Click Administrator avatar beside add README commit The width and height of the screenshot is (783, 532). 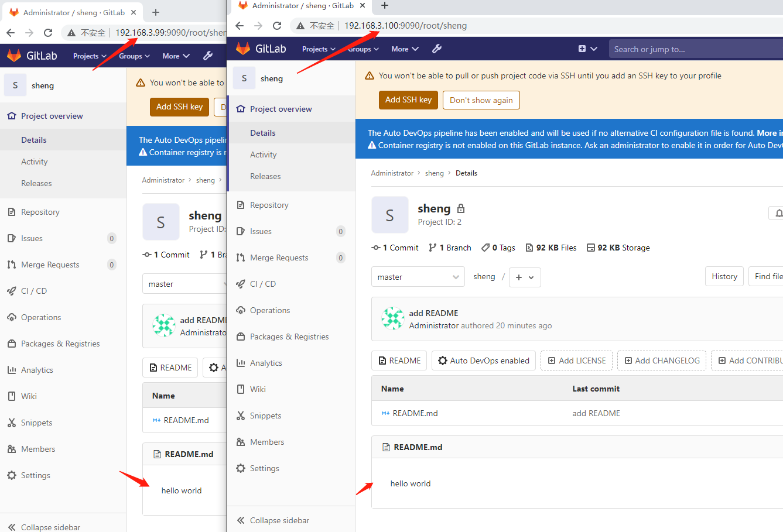tap(392, 318)
